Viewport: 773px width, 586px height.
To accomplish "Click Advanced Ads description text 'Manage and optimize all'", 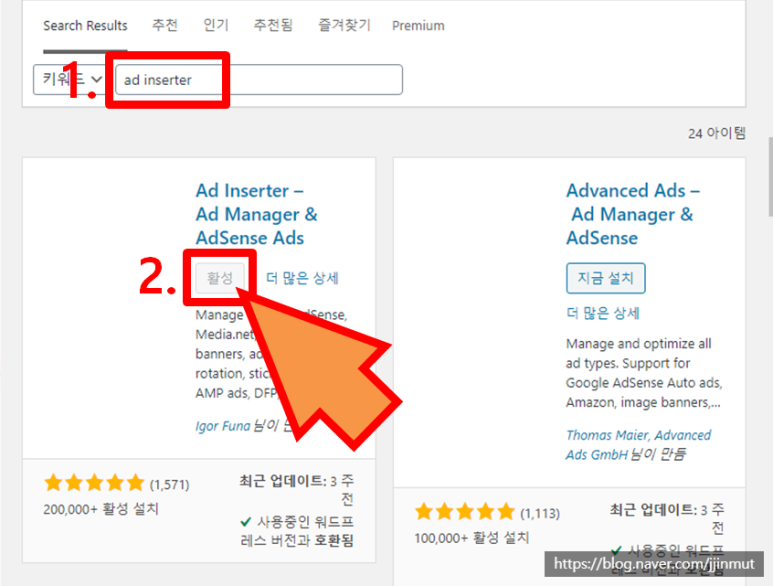I will point(638,344).
